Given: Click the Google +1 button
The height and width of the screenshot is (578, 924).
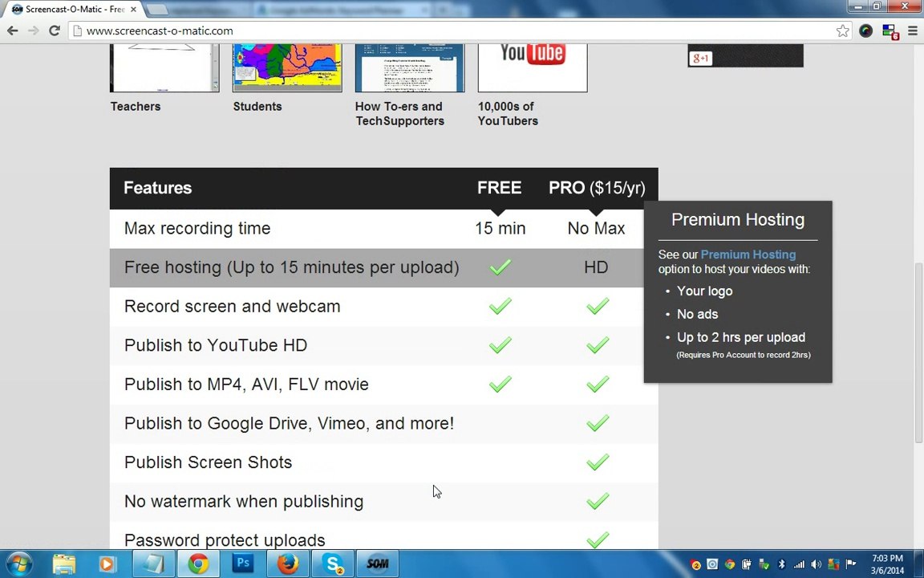Looking at the screenshot, I should point(700,58).
